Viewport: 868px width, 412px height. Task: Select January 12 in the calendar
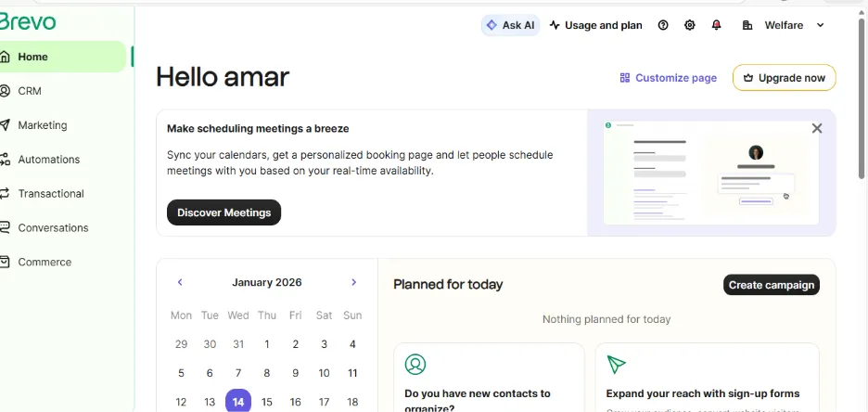pyautogui.click(x=181, y=402)
